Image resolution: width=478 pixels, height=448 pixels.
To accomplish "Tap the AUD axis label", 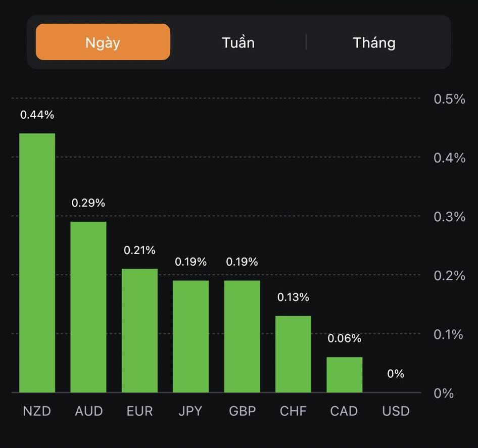I will coord(88,411).
